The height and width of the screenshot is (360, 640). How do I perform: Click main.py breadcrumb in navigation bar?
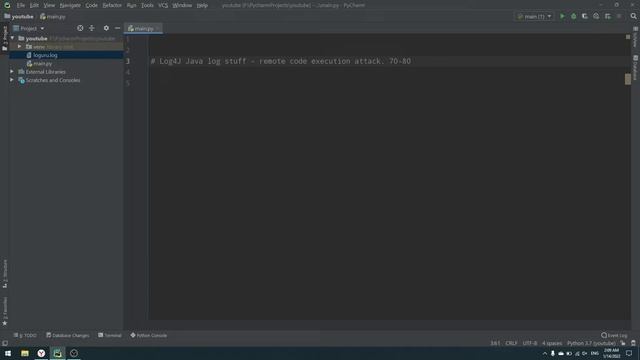click(53, 17)
